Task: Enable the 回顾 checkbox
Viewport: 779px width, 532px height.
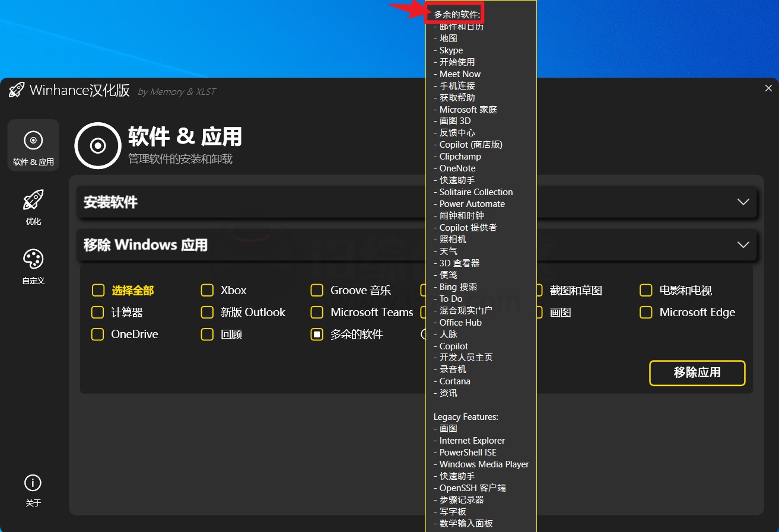Action: (x=206, y=334)
